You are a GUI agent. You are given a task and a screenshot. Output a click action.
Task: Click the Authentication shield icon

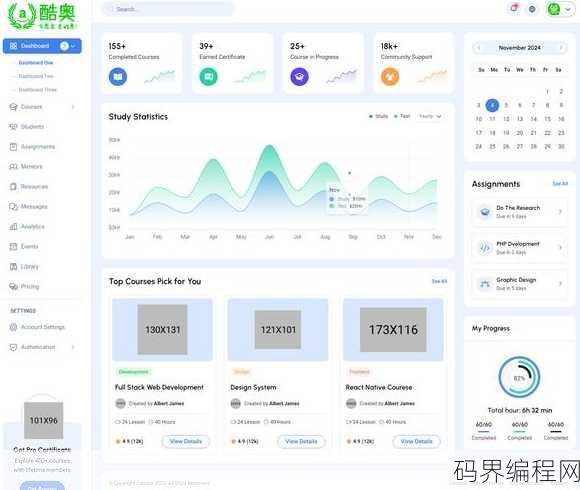pyautogui.click(x=13, y=347)
